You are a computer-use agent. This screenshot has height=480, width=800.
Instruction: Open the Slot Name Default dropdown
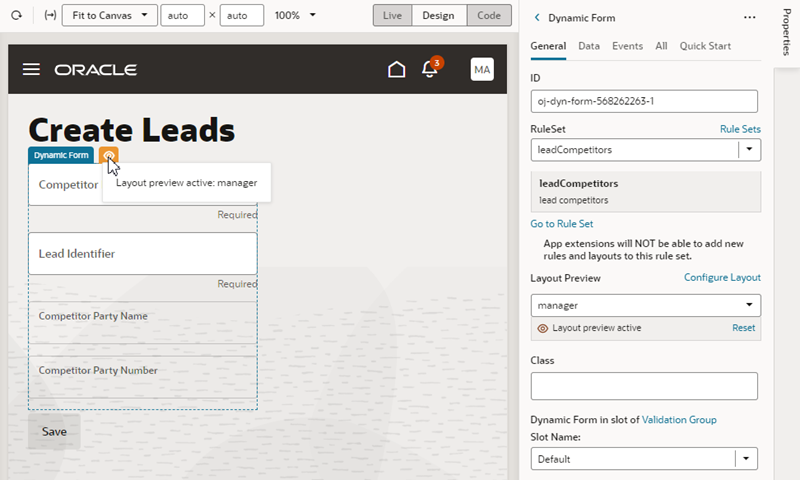(644, 459)
